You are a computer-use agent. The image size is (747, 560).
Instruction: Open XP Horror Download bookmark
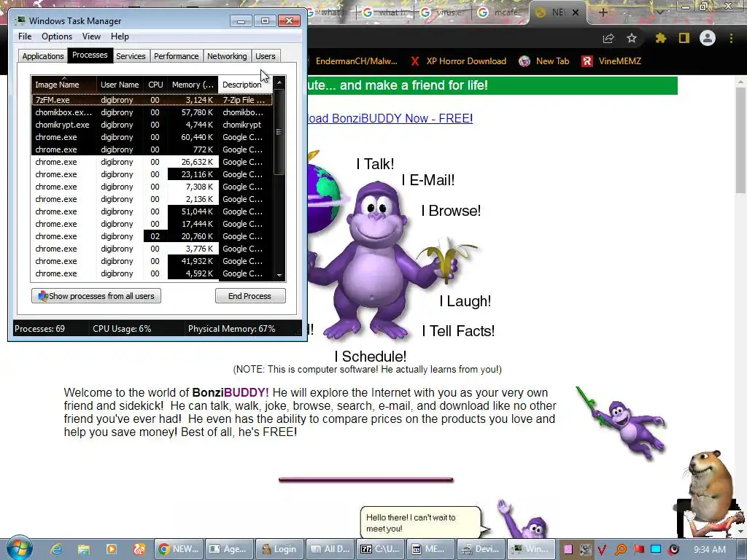[x=459, y=61]
